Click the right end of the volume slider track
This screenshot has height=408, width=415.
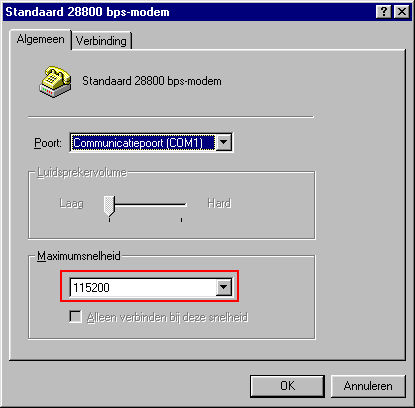pos(184,204)
